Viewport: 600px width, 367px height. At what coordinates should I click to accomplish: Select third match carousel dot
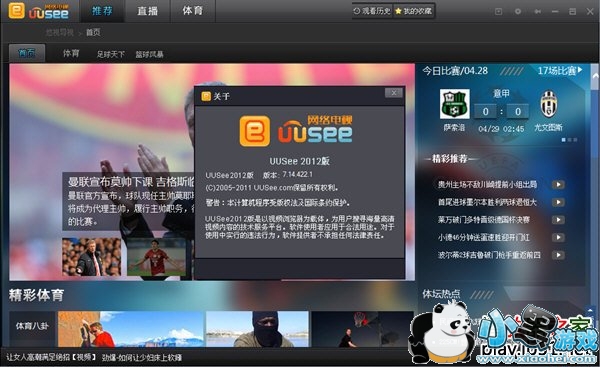pos(575,140)
